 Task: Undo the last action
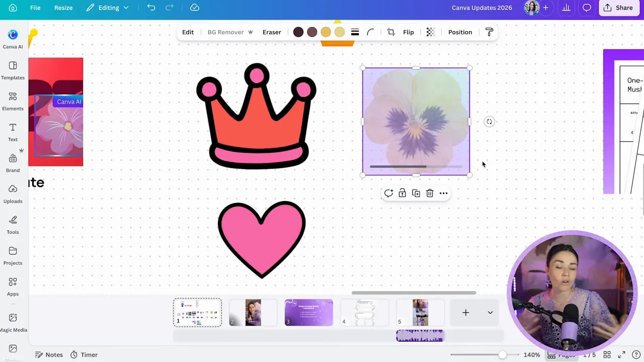(x=151, y=8)
